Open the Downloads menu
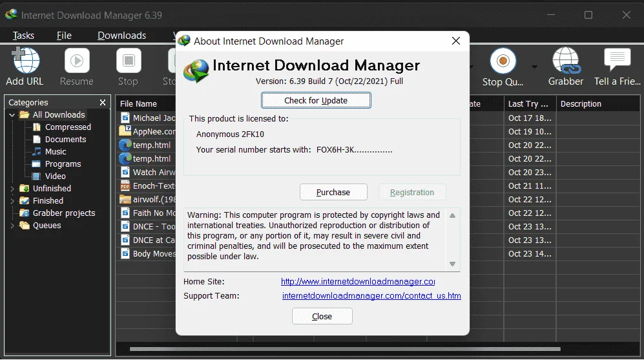This screenshot has height=360, width=644. 121,36
